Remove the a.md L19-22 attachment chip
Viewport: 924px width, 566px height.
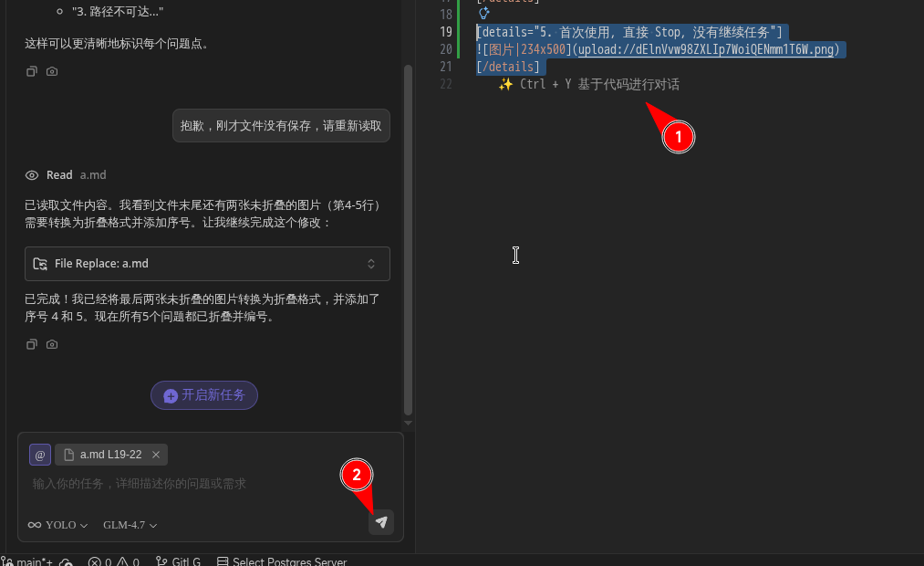coord(156,455)
